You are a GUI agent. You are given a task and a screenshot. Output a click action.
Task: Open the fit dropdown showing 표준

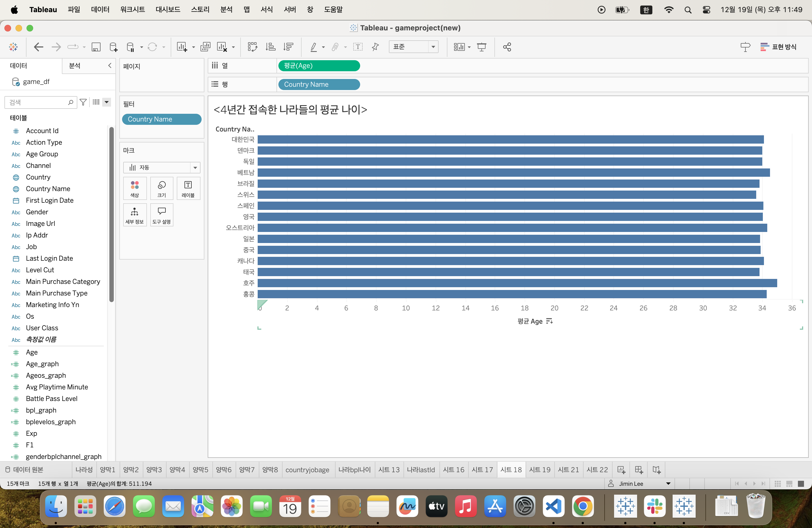click(x=413, y=47)
